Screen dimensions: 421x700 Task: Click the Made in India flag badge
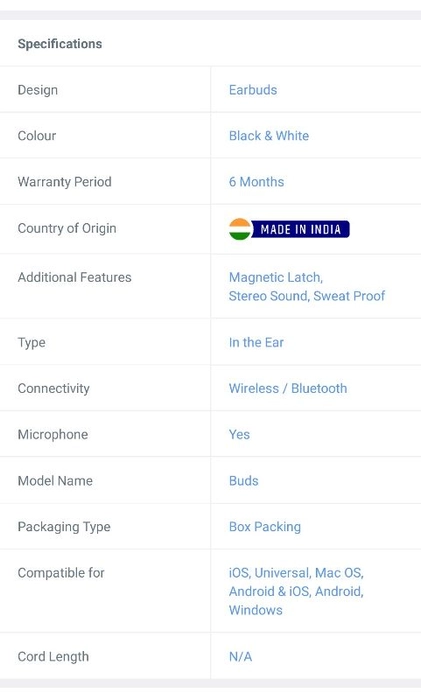click(289, 229)
